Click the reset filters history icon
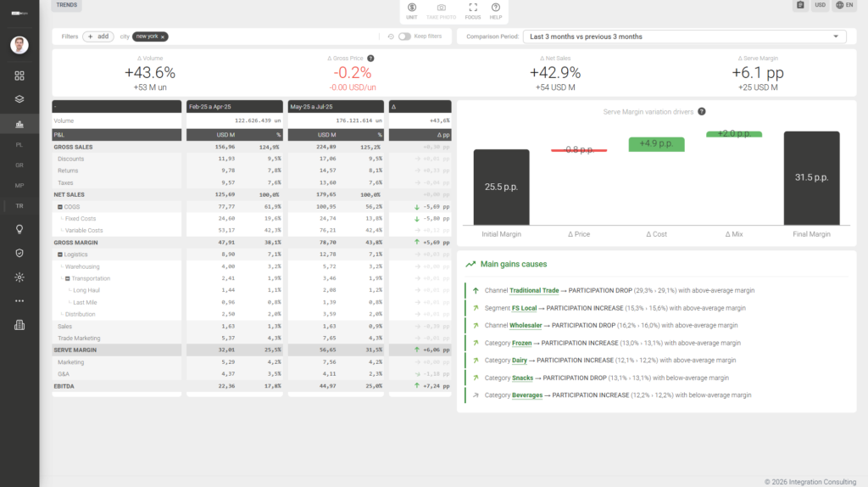Viewport: 868px width, 487px height. pos(391,36)
